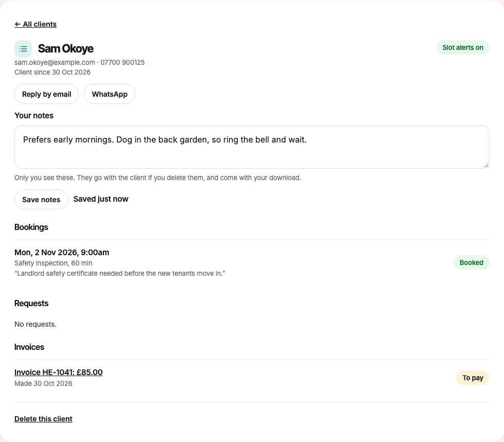This screenshot has height=442, width=504.
Task: Click the landlord safety certificate quote
Action: (x=119, y=273)
